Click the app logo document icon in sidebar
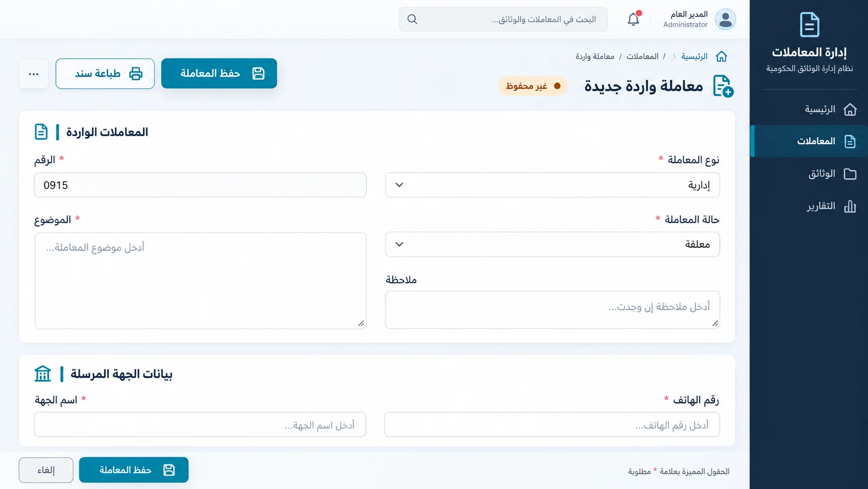 point(809,24)
